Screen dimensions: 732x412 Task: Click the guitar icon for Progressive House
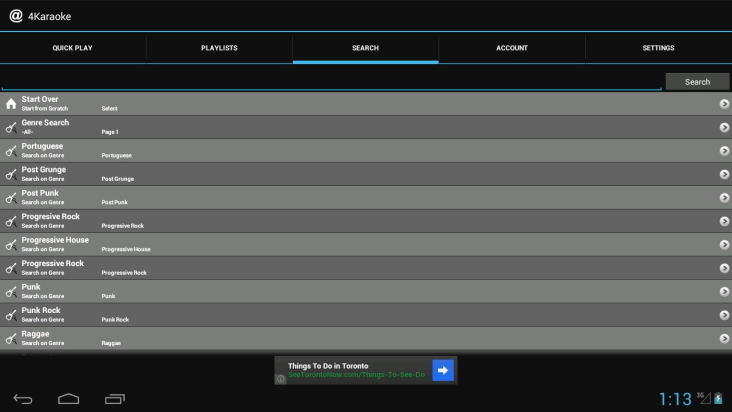point(11,244)
